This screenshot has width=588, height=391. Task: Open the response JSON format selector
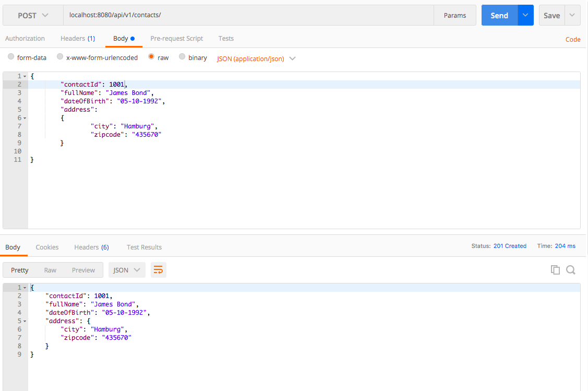126,270
